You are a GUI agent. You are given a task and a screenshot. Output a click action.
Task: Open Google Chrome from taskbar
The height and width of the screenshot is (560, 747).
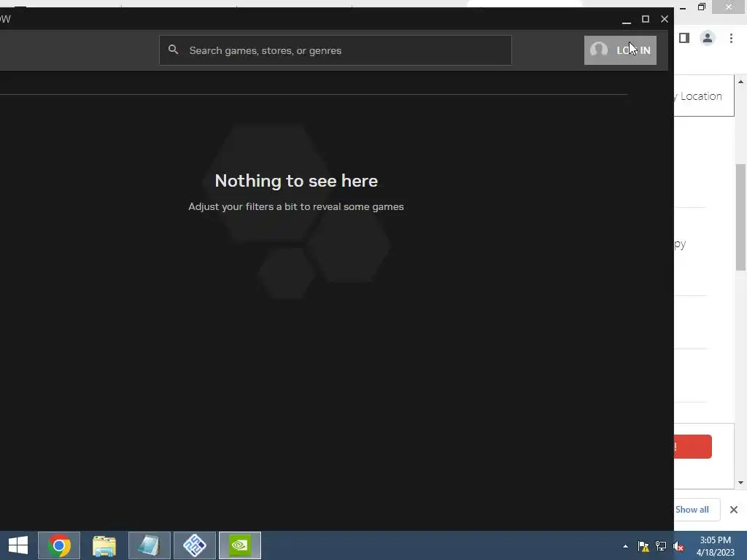[x=59, y=545]
